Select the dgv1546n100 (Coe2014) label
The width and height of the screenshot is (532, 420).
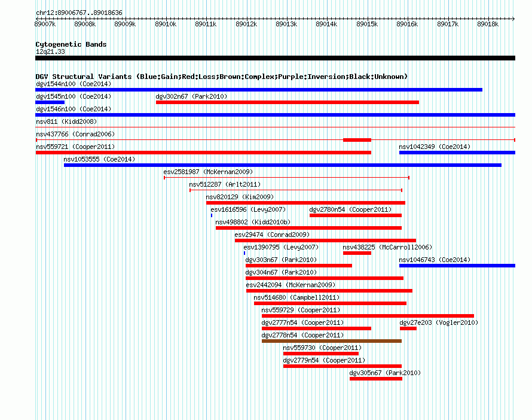74,109
